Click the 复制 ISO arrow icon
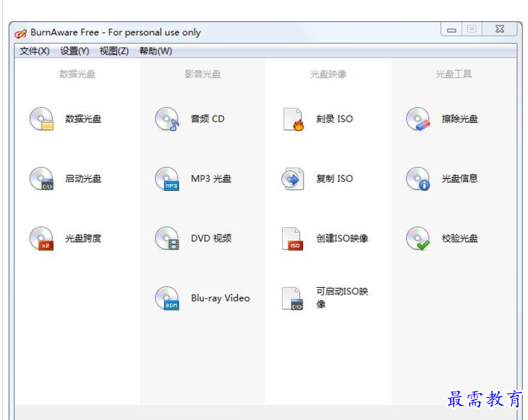Viewport: 528px width, 420px height. click(292, 179)
